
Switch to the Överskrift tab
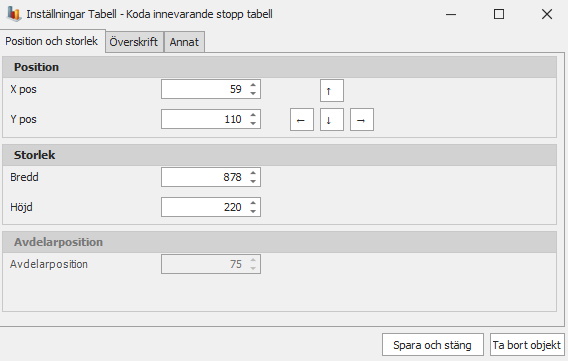point(134,42)
